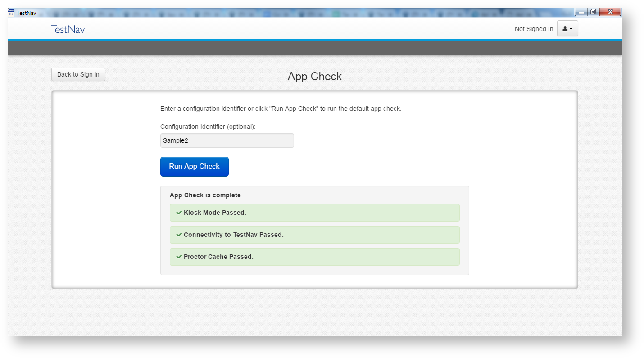This screenshot has width=644, height=358.
Task: Close the TestNav window
Action: point(611,12)
